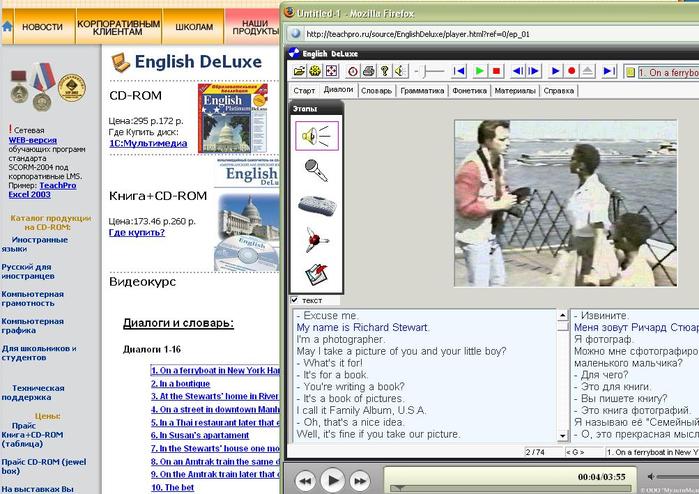Click the scroll-down arrow of the English text pane
699x494 pixels.
pos(563,436)
